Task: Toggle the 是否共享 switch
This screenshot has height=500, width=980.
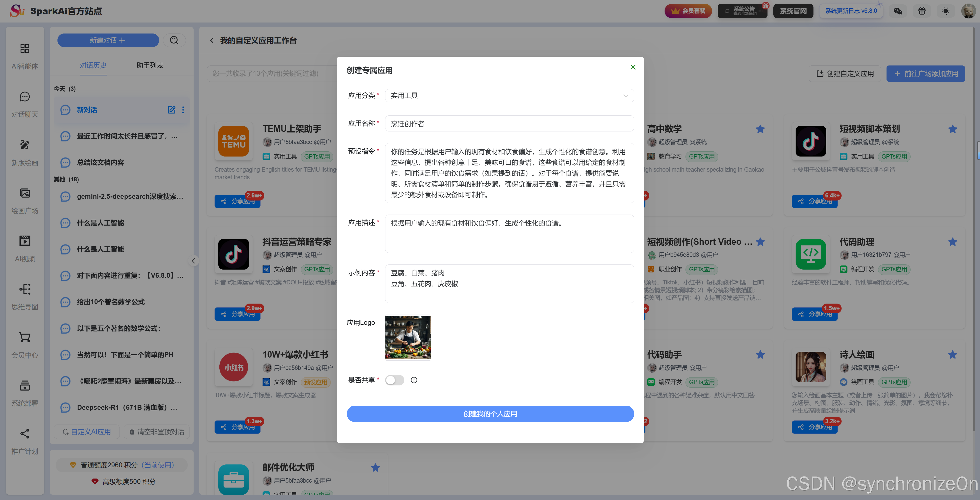Action: tap(395, 380)
